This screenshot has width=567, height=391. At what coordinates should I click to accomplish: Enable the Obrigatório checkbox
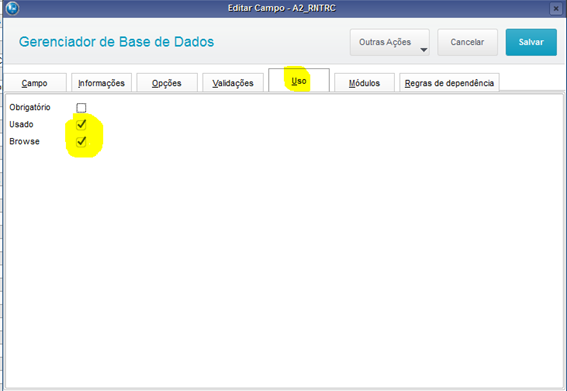tap(81, 107)
